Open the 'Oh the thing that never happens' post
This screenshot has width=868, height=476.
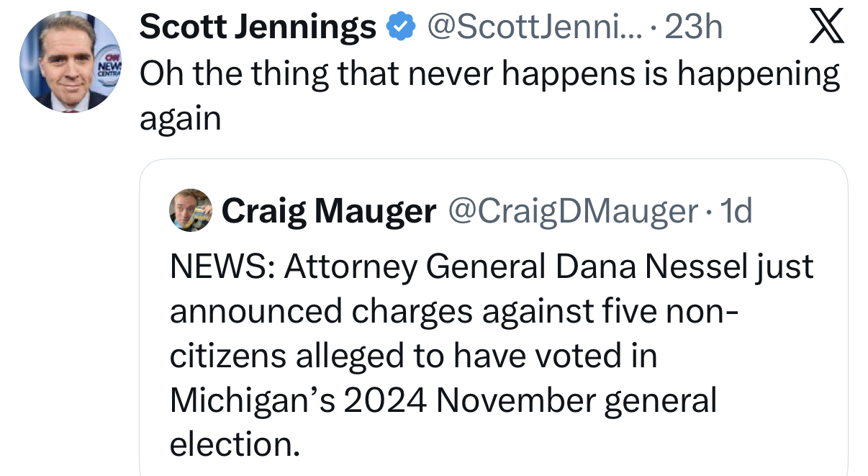pos(489,95)
